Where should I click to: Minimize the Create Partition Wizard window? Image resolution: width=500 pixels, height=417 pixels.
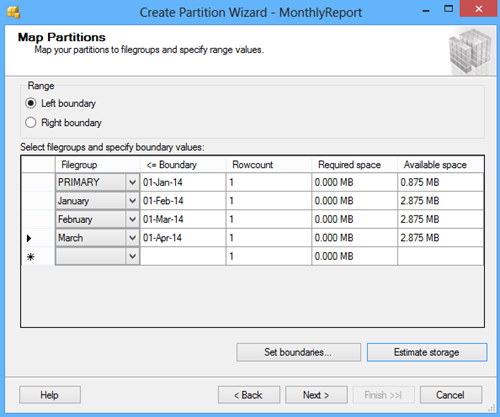click(426, 10)
